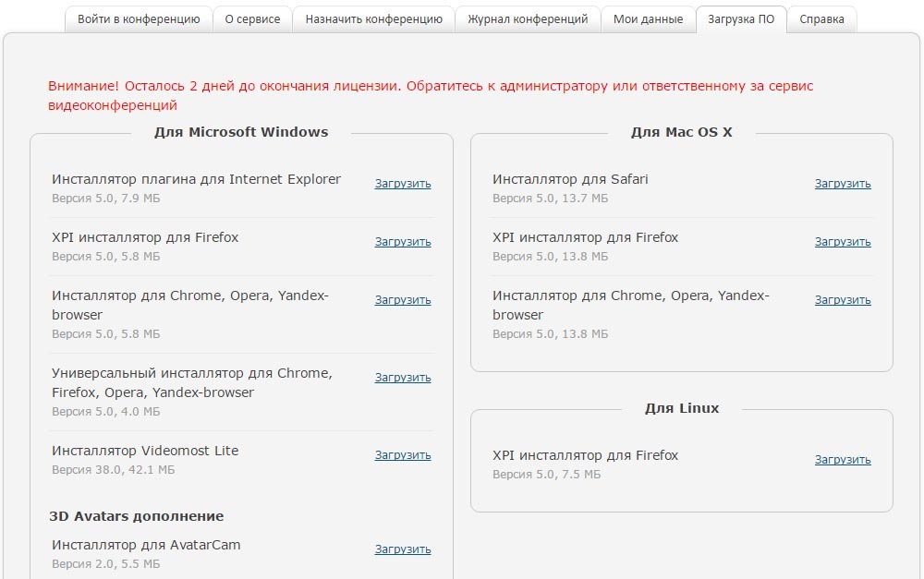The width and height of the screenshot is (924, 579).
Task: Go to the "Мои данные" tab
Action: click(648, 19)
